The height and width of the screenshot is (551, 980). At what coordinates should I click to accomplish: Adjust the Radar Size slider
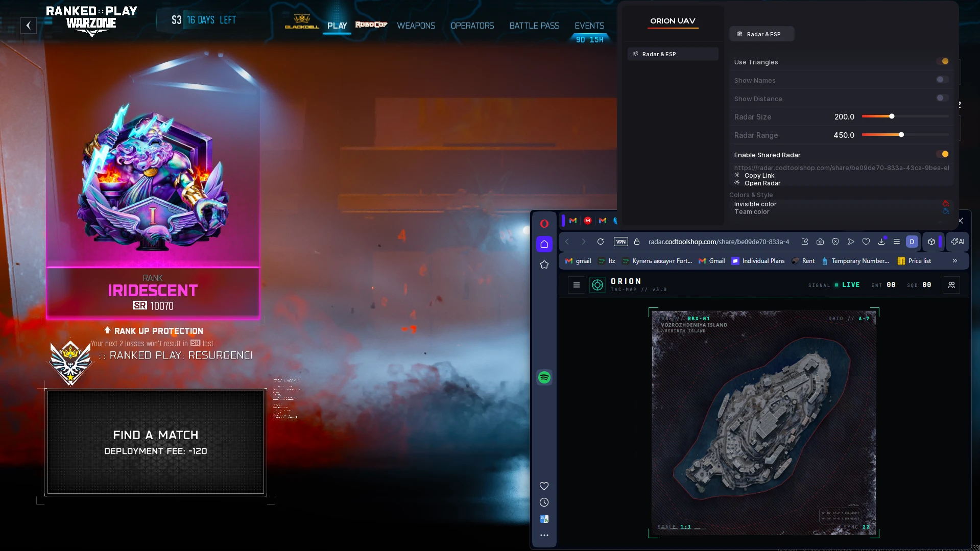pos(905,116)
